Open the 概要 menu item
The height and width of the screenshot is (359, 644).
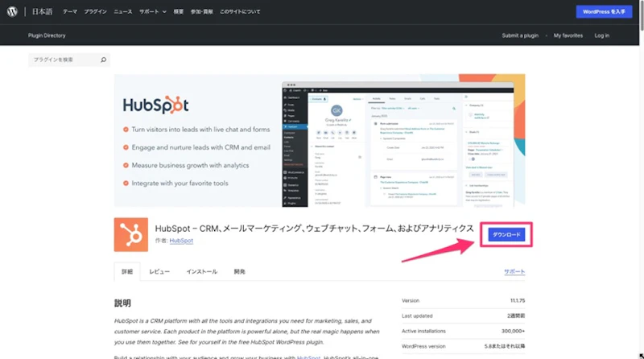[x=178, y=11]
